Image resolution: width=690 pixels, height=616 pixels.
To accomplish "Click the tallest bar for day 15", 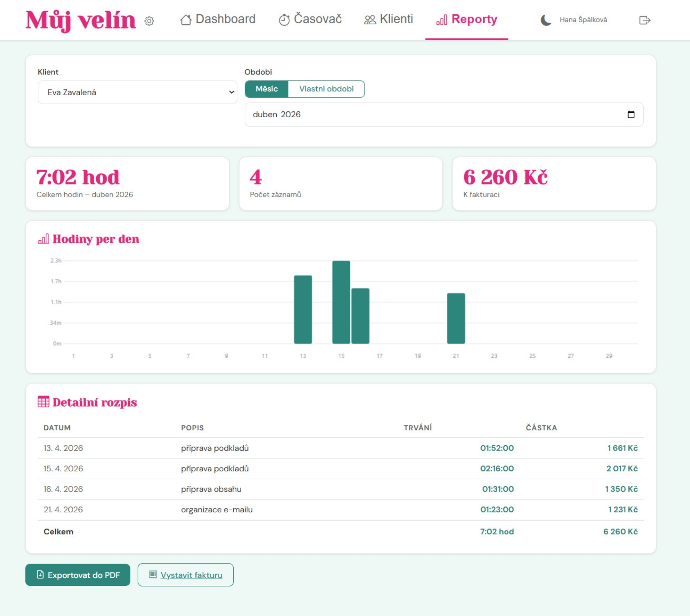I will pos(341,302).
